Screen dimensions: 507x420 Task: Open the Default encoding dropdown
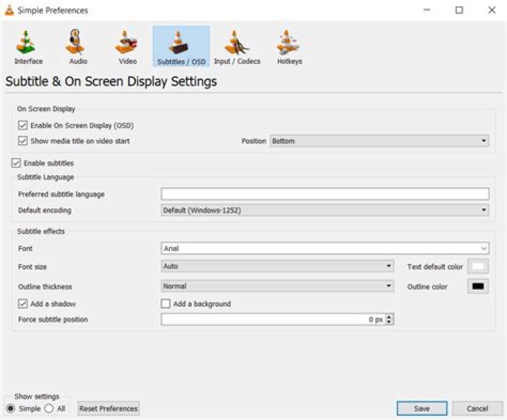click(325, 210)
